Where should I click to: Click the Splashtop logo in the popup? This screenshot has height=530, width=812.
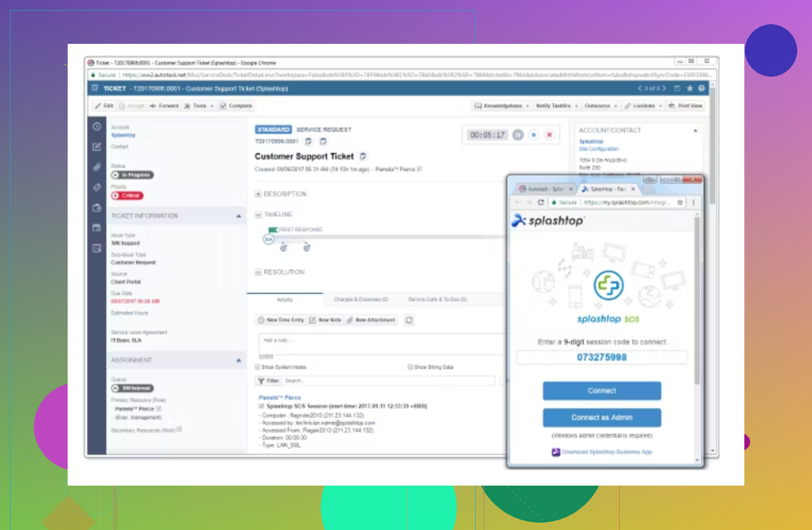point(548,220)
